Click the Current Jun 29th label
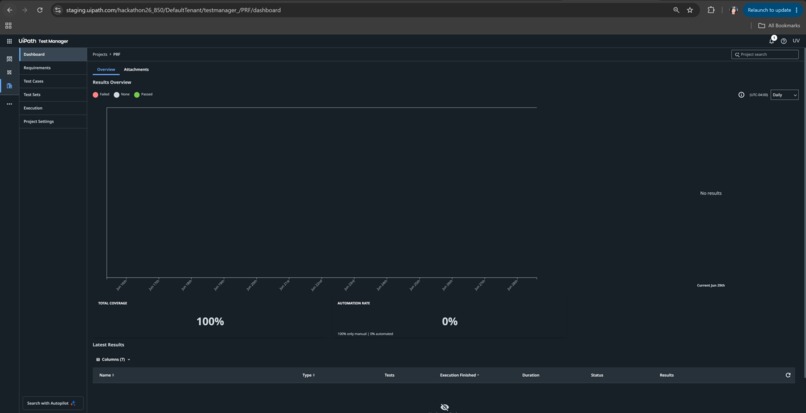This screenshot has width=806, height=413. point(711,285)
